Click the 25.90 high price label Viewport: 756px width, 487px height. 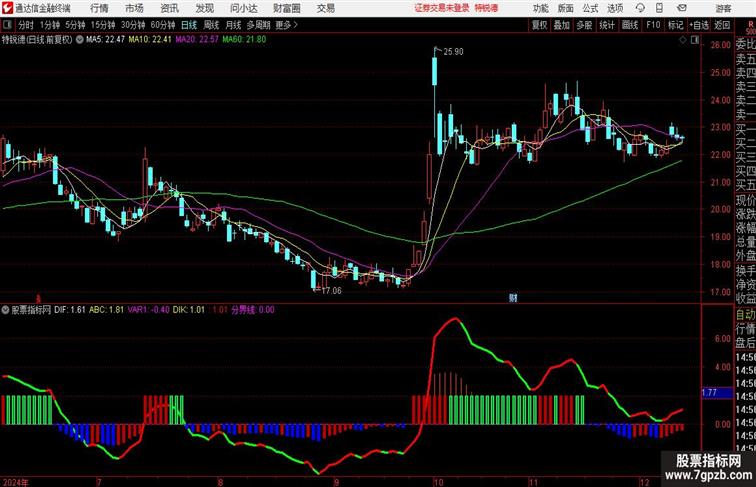453,52
